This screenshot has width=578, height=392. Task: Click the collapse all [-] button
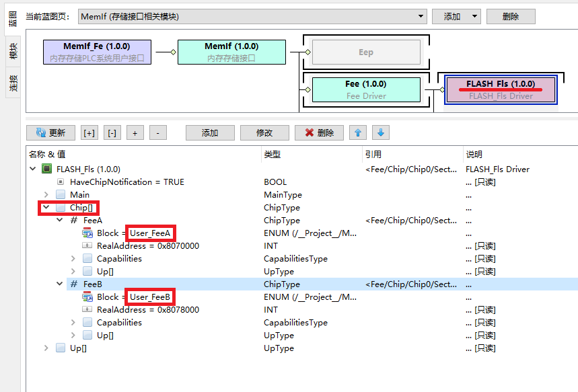112,133
